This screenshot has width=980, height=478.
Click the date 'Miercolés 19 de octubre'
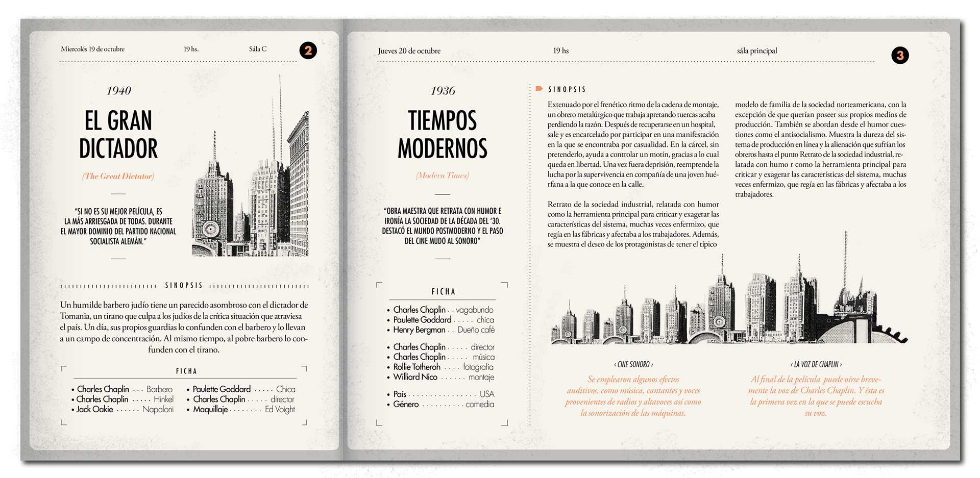pos(92,49)
